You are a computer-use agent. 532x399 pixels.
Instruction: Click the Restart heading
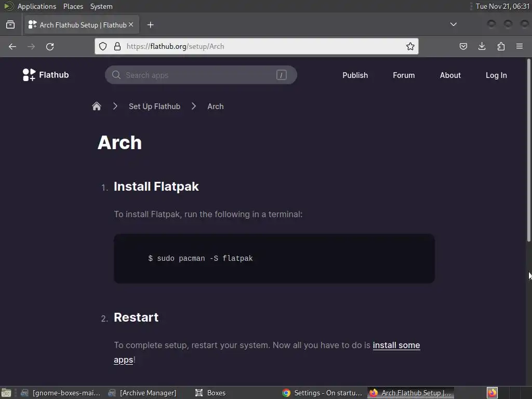click(x=136, y=317)
